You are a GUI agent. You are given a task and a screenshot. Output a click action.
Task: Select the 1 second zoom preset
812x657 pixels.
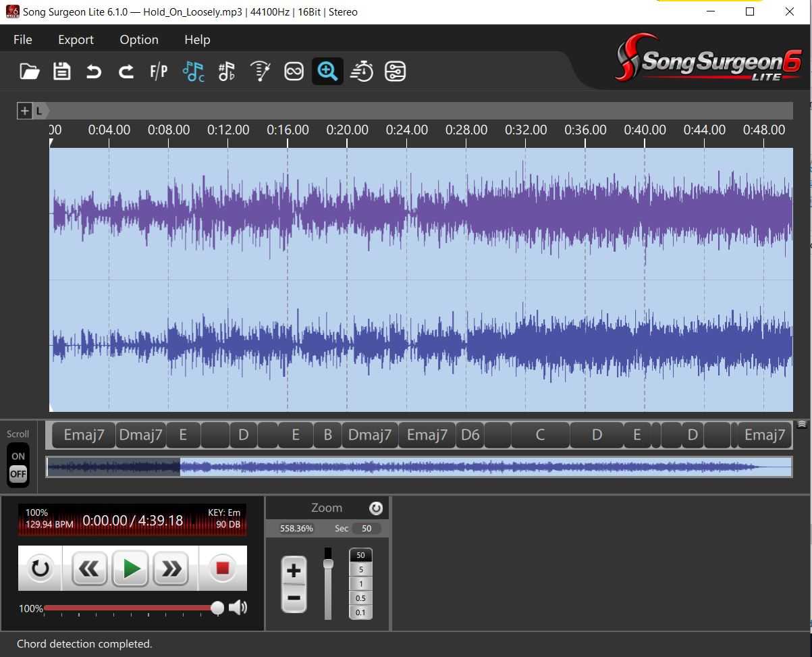coord(360,583)
